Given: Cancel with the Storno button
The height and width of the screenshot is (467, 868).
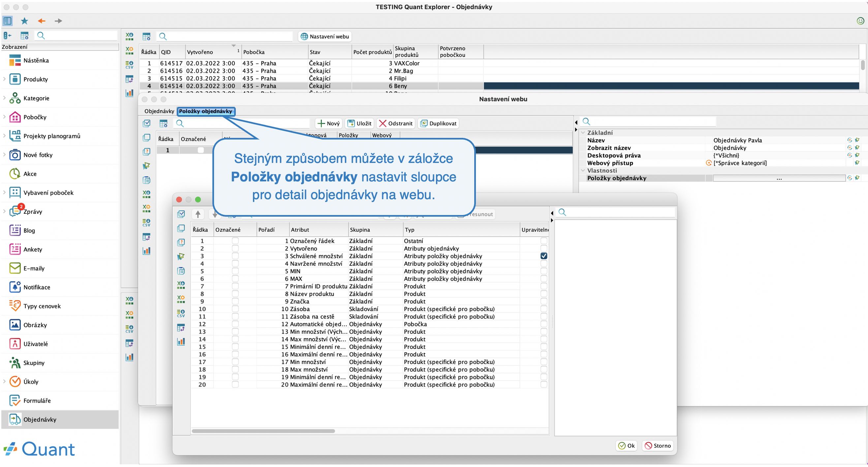Looking at the screenshot, I should point(658,446).
